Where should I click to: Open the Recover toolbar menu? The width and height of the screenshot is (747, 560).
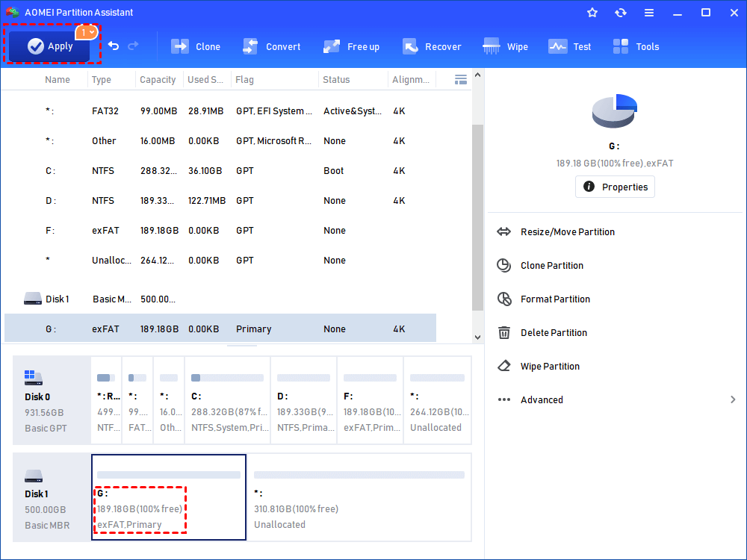coord(432,46)
